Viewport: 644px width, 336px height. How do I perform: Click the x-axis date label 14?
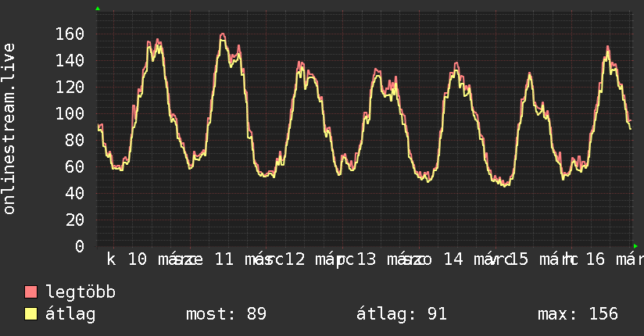click(453, 259)
